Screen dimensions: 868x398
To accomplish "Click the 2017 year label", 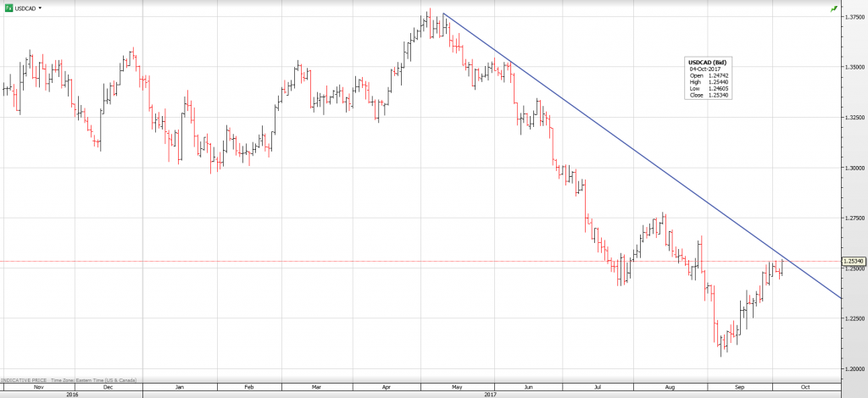I will [490, 394].
